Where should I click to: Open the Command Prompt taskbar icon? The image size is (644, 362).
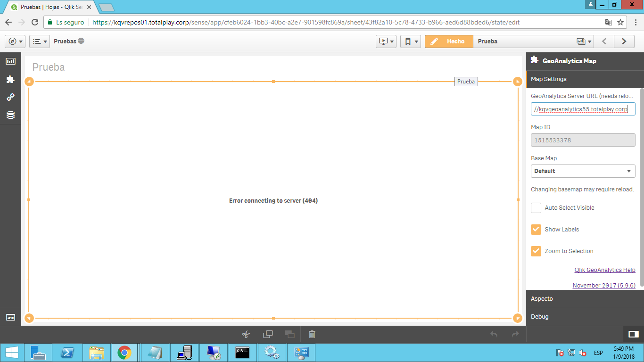tap(242, 353)
